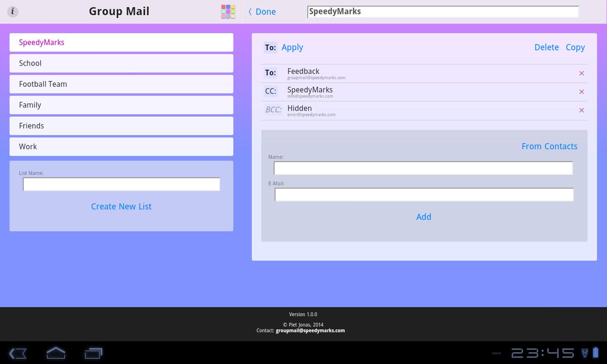Click Add to add the recipient
The height and width of the screenshot is (364, 607).
pyautogui.click(x=423, y=217)
